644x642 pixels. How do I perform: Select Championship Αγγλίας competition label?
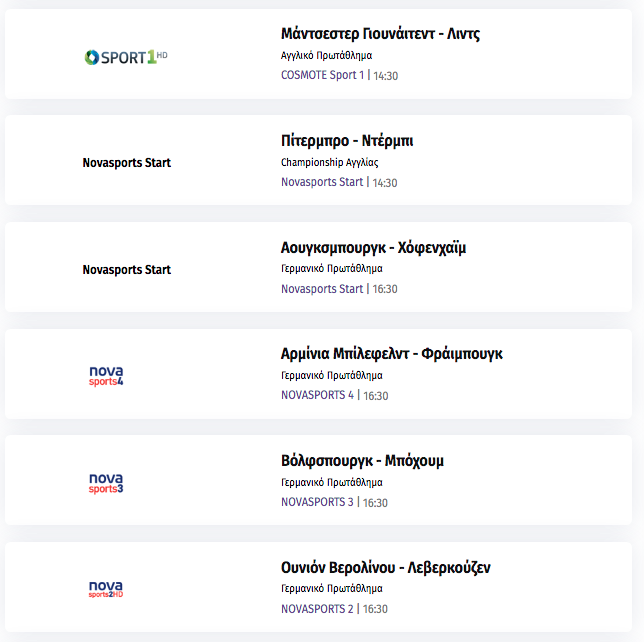(x=329, y=162)
